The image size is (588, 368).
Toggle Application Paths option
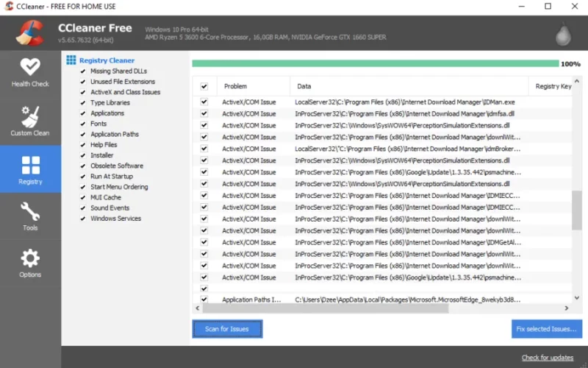(x=83, y=135)
